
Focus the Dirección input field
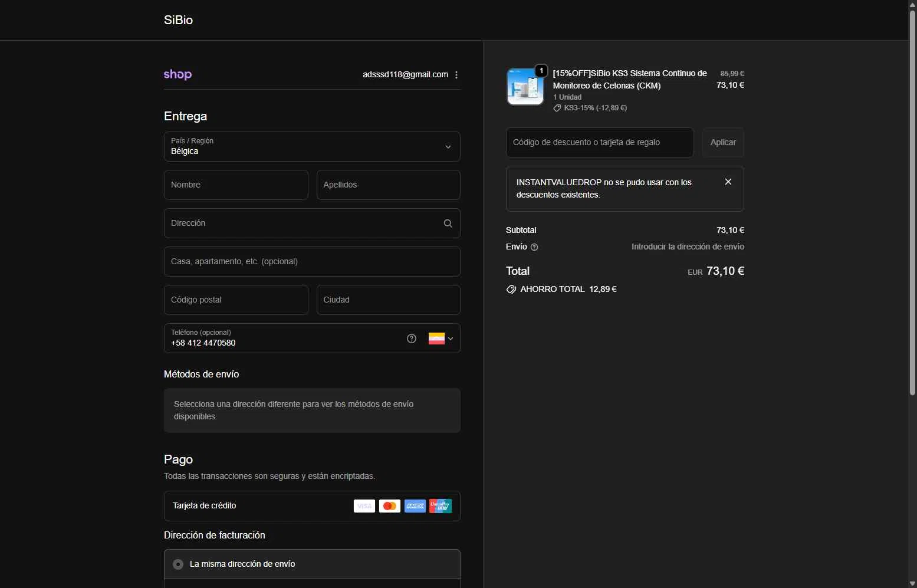(x=312, y=223)
